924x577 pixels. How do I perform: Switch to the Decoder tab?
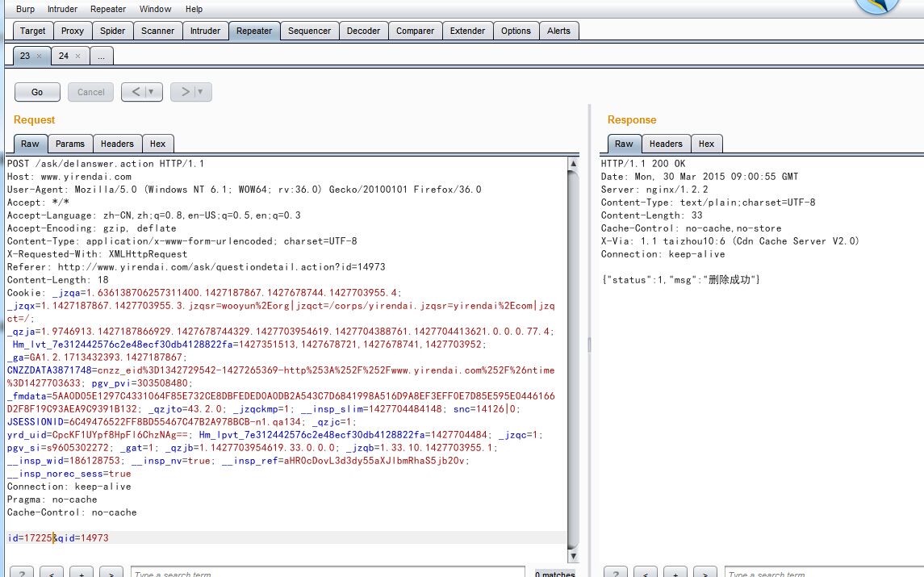click(x=363, y=31)
